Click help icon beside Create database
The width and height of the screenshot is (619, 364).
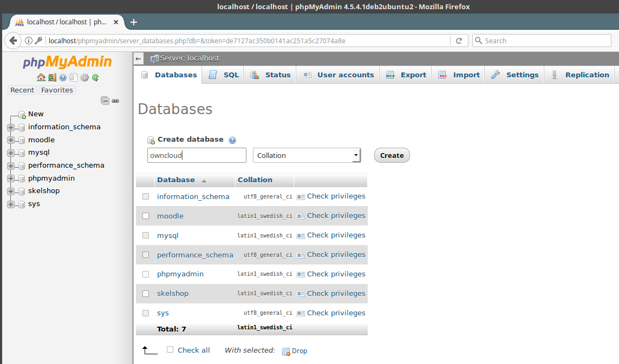[x=232, y=140]
